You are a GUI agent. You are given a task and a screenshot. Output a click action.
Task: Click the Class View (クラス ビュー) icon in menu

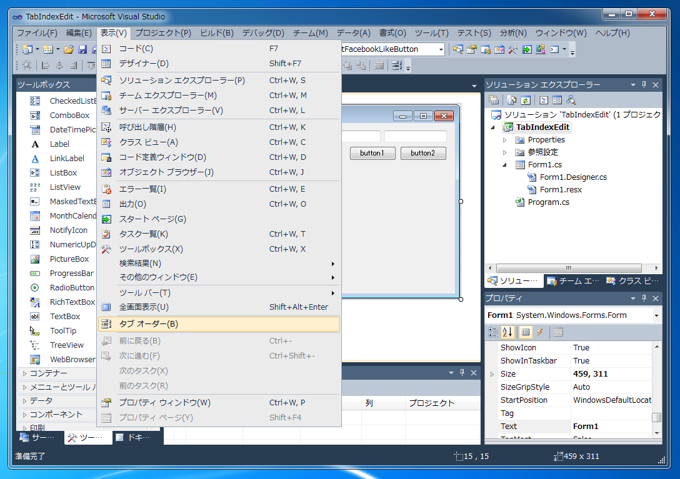click(x=106, y=142)
